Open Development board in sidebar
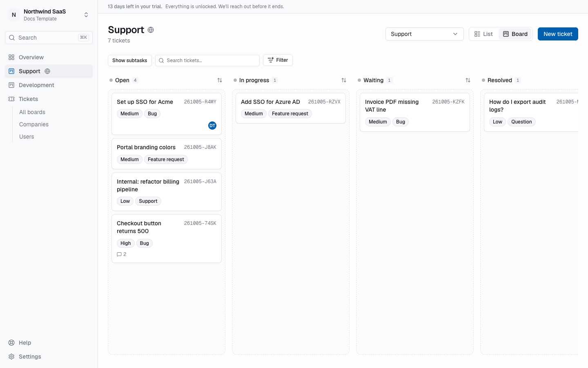This screenshot has height=368, width=588. (49, 85)
